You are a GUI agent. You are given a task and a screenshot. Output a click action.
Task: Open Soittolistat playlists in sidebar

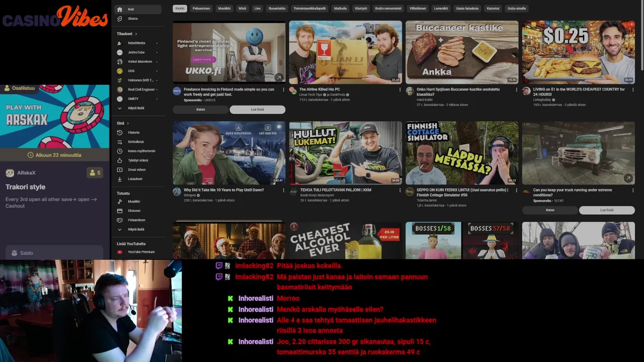(x=138, y=142)
